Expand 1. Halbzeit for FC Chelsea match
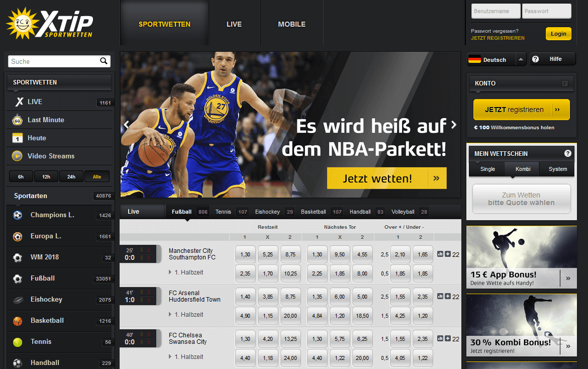 [x=186, y=357]
